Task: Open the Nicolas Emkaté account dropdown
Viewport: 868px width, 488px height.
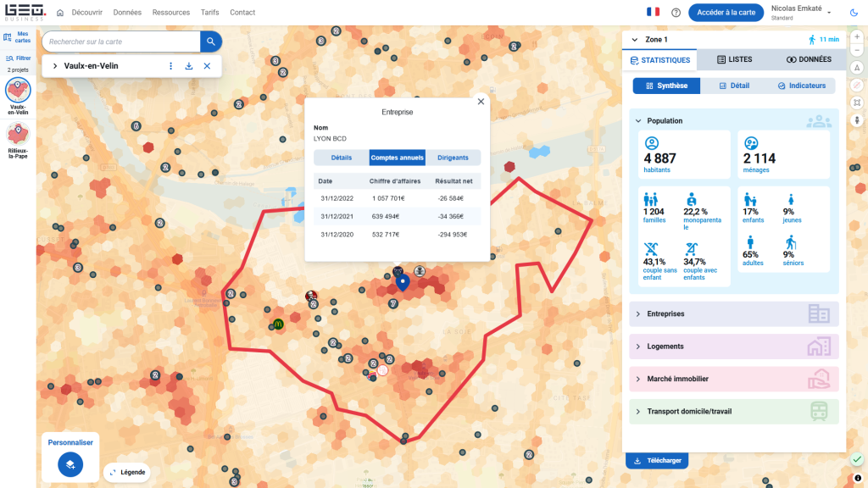Action: (x=828, y=13)
